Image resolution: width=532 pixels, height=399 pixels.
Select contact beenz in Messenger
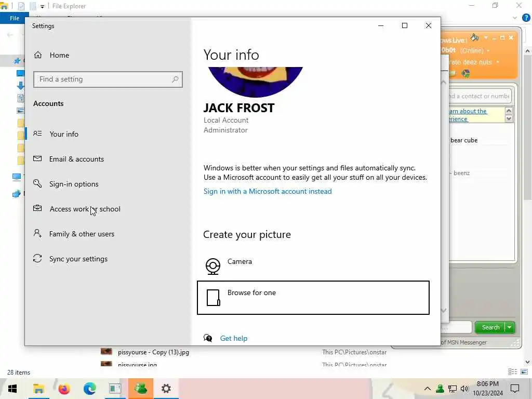tap(461, 173)
